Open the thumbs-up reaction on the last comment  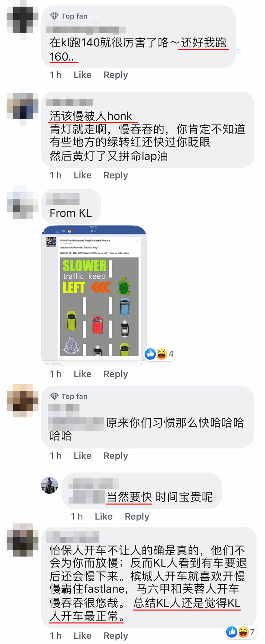232,632
